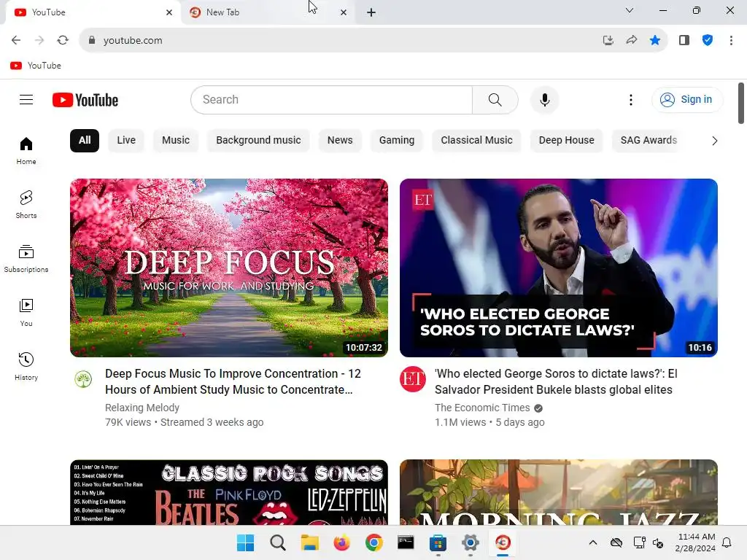Select the All filter chip
This screenshot has height=560, width=747.
(85, 141)
